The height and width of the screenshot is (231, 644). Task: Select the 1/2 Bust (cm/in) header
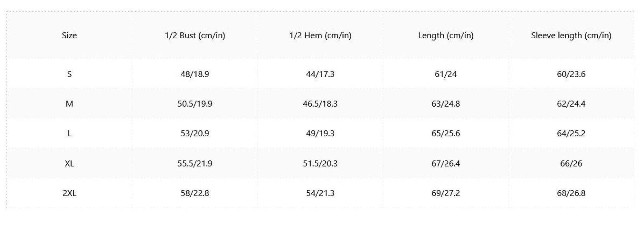(195, 35)
